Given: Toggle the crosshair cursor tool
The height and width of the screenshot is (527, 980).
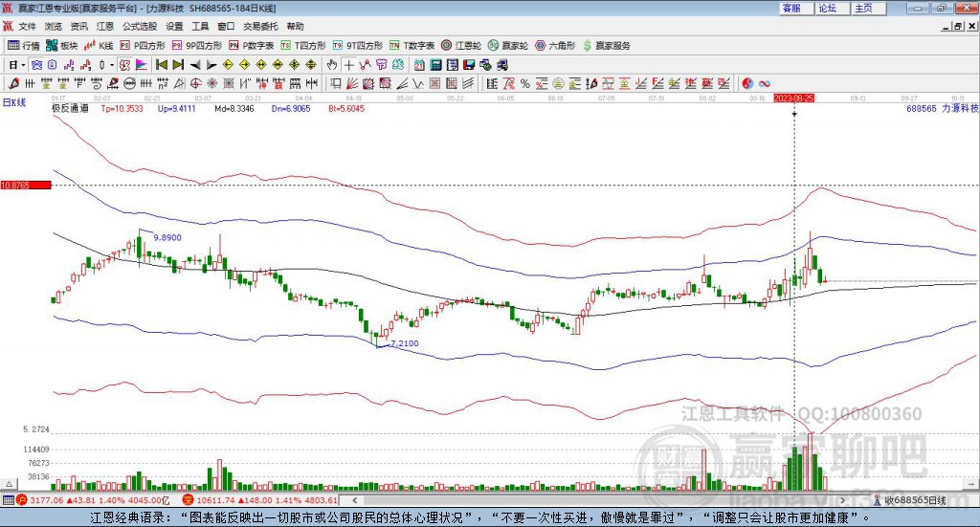Looking at the screenshot, I should (348, 65).
